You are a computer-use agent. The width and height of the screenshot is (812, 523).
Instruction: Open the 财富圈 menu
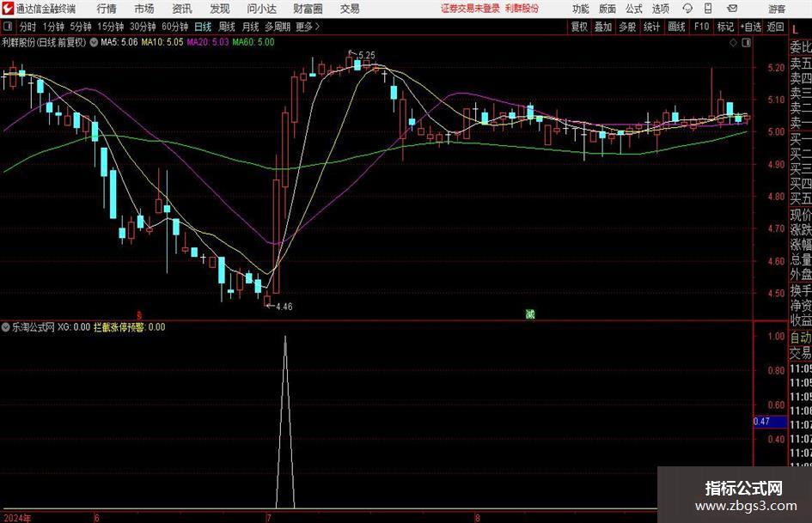click(x=308, y=9)
